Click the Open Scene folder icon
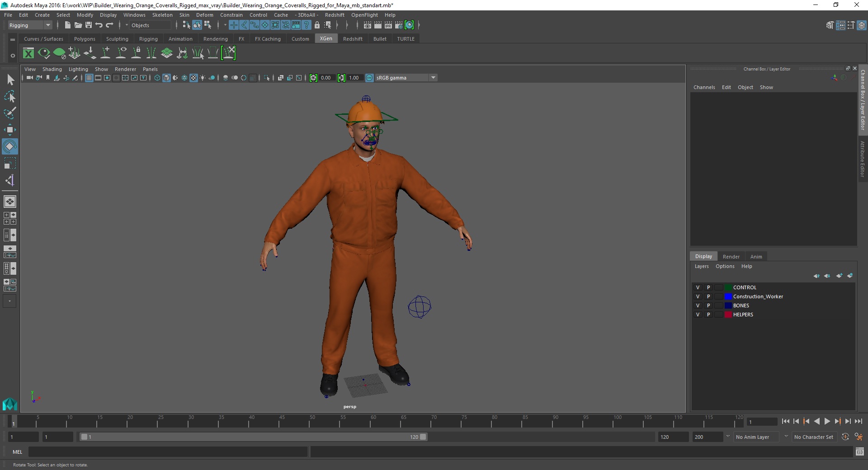The height and width of the screenshot is (470, 868). tap(78, 25)
